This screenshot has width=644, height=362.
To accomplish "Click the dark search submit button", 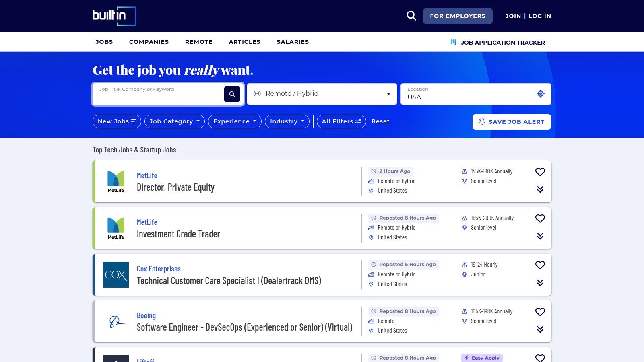I will pos(232,94).
